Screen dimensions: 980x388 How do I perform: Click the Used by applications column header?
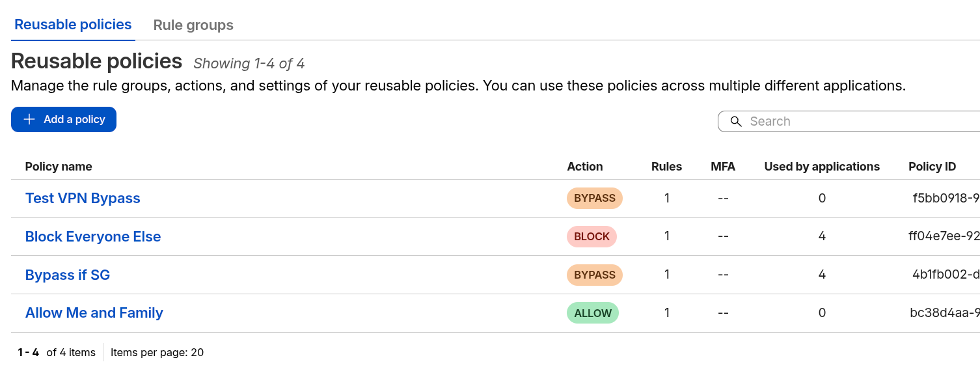pyautogui.click(x=822, y=167)
